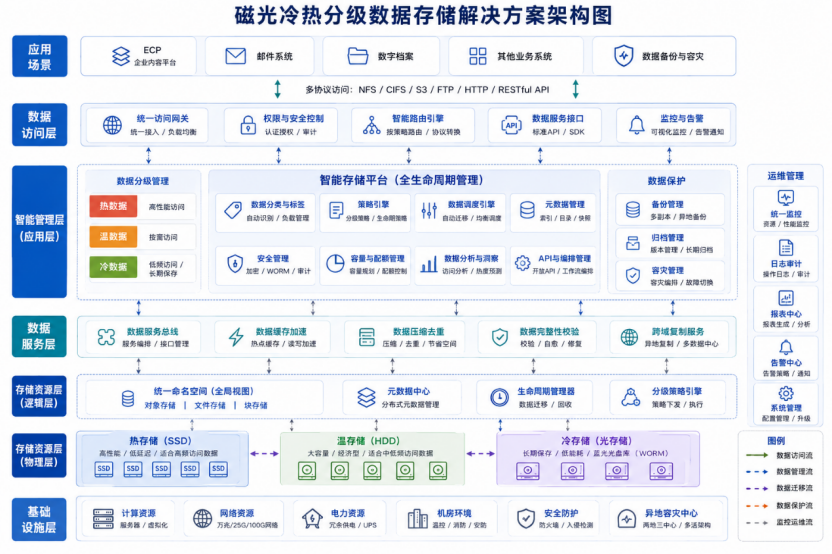Screen dimensions: 832x554
Task: Click the puzzle icon of 数据服务总线
Action: pyautogui.click(x=106, y=337)
